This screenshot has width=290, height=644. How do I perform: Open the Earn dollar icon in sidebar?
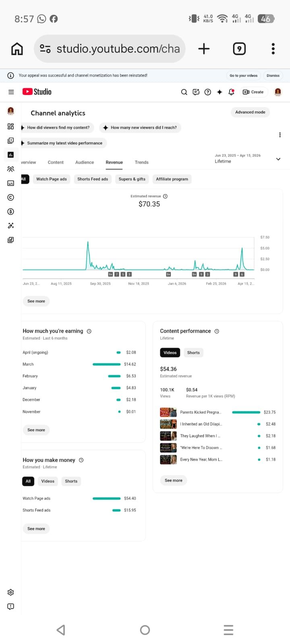[11, 211]
